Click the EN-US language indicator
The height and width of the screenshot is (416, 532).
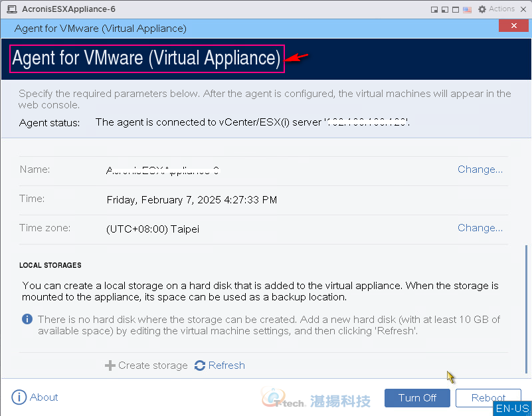pyautogui.click(x=512, y=409)
